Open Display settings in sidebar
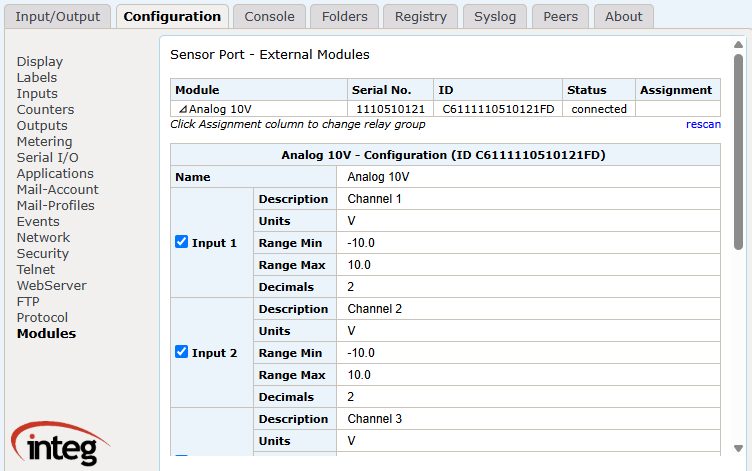 pyautogui.click(x=40, y=61)
